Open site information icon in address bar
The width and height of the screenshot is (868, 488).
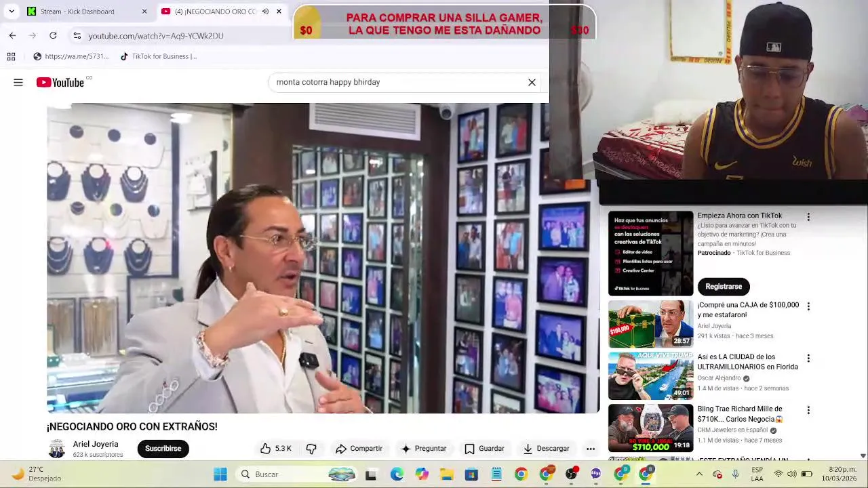(77, 36)
